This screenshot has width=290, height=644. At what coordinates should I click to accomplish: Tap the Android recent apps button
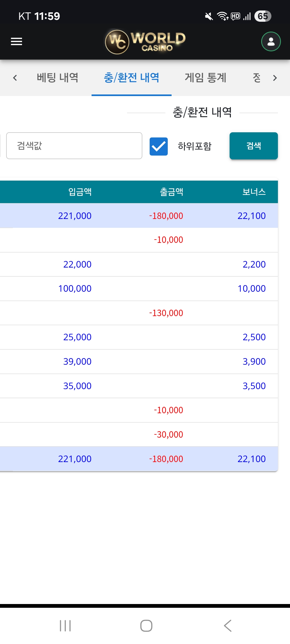[65, 626]
